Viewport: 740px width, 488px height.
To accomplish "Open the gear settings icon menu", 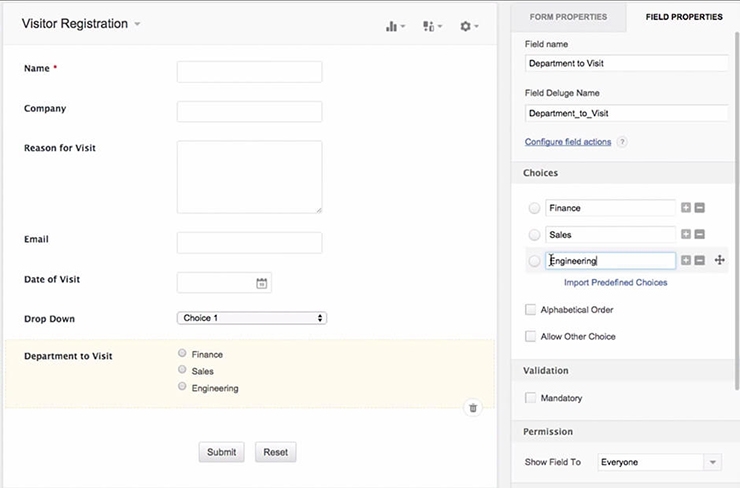I will click(x=469, y=26).
